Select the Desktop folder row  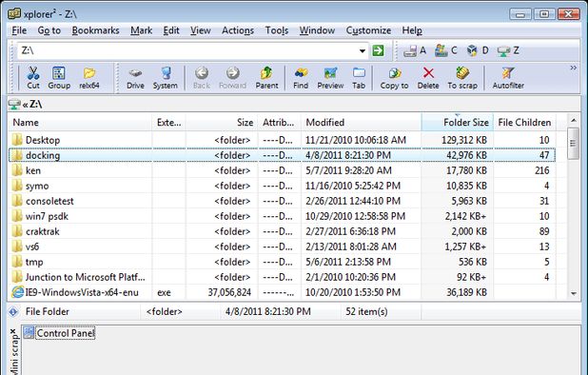point(282,140)
